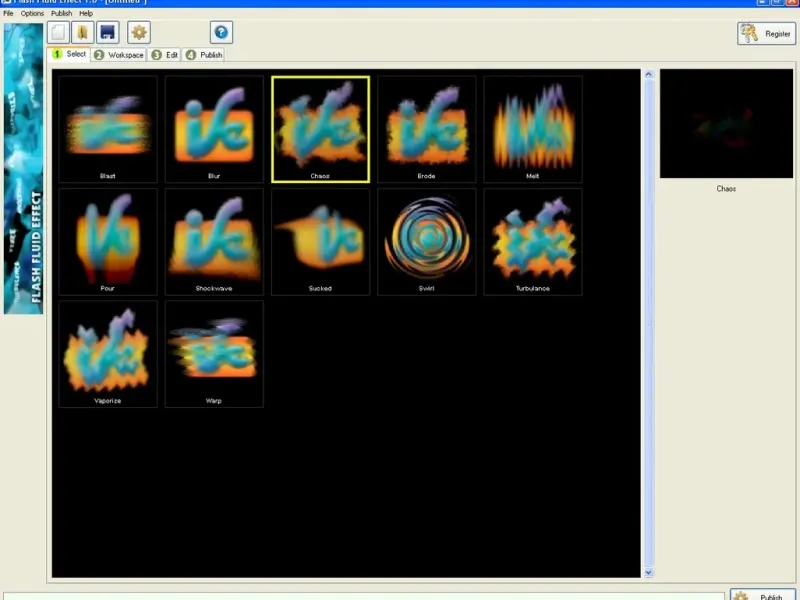Open the Help menu
This screenshot has height=600, width=800.
pos(86,13)
